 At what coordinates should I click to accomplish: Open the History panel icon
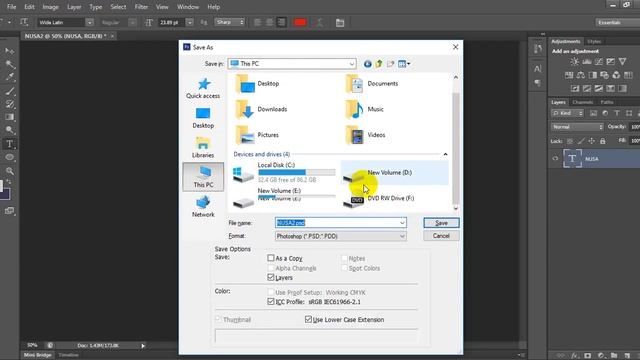click(538, 49)
